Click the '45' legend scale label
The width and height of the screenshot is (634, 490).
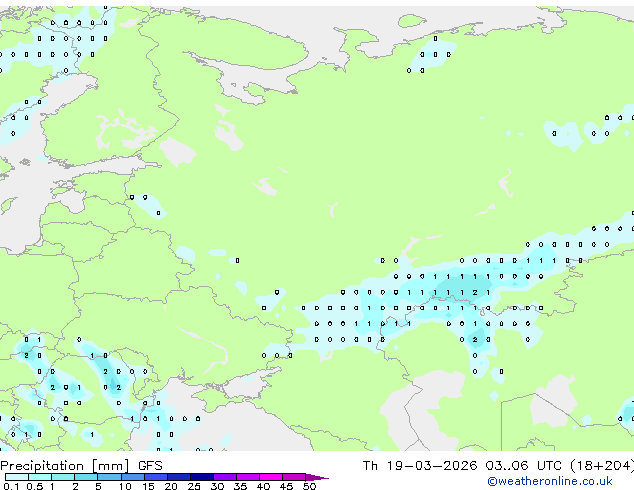point(286,486)
